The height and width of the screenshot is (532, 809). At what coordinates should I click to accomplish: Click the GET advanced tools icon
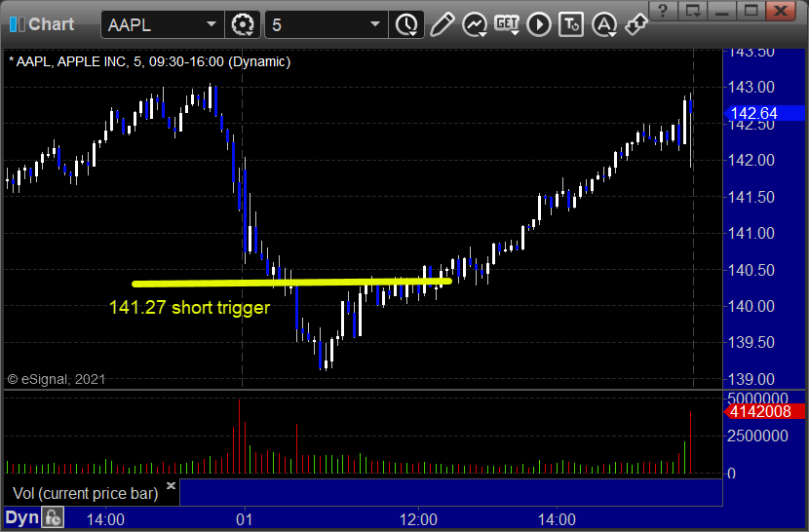click(x=507, y=24)
